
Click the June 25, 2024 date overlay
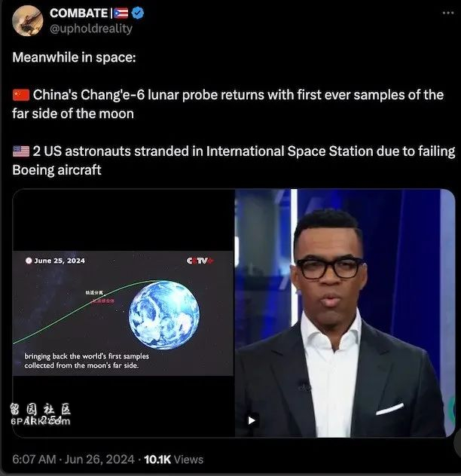click(x=60, y=261)
